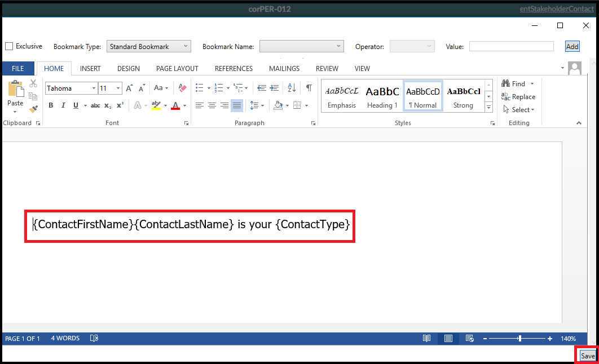Click the Borders icon
The height and width of the screenshot is (364, 599).
[297, 105]
